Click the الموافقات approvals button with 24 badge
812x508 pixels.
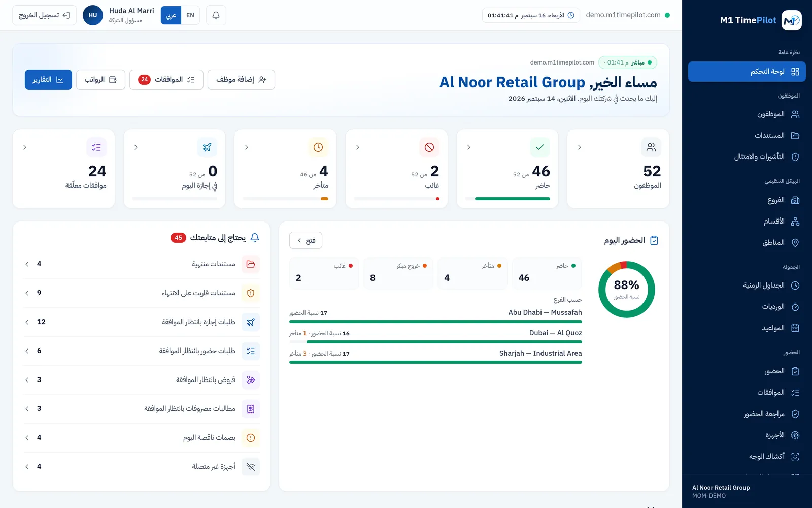point(166,80)
